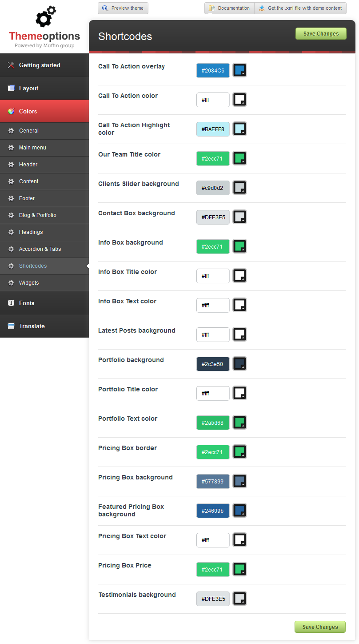This screenshot has width=359, height=644.
Task: Click the gear icon beside Blog & Portfolio
Action: point(11,215)
